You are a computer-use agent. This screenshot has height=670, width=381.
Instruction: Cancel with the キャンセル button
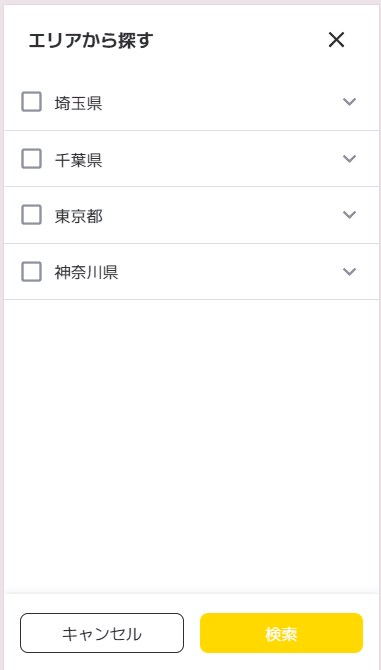(x=102, y=633)
